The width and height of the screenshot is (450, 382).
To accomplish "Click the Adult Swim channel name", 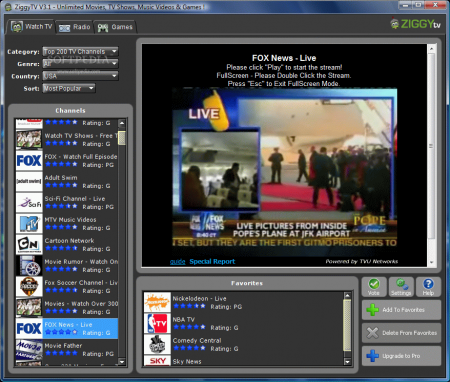I will 61,178.
